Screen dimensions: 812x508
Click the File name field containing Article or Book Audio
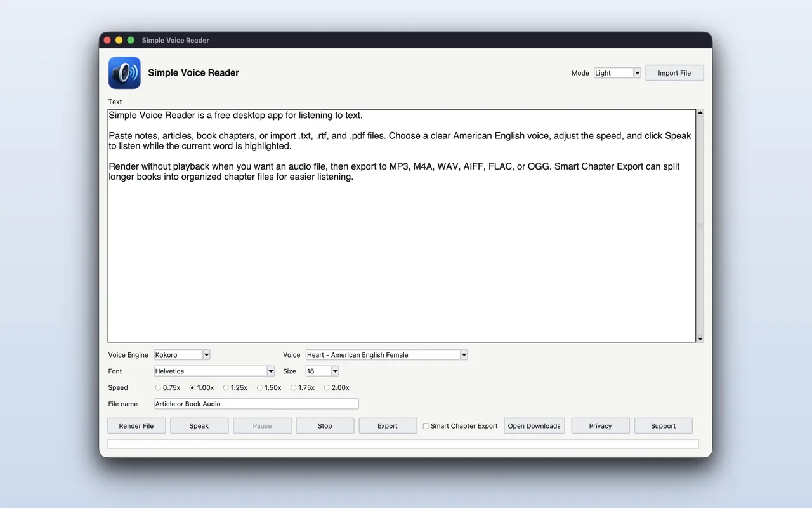click(x=256, y=404)
